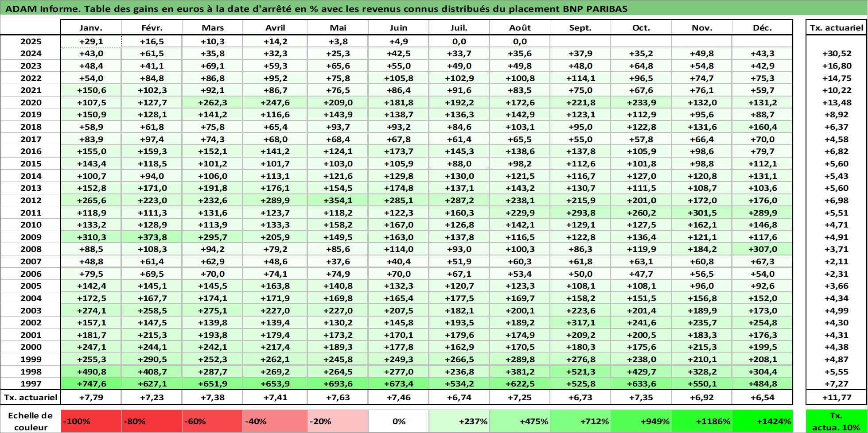Select the 'Déc.' column header
This screenshot has width=868, height=433.
pyautogui.click(x=763, y=27)
